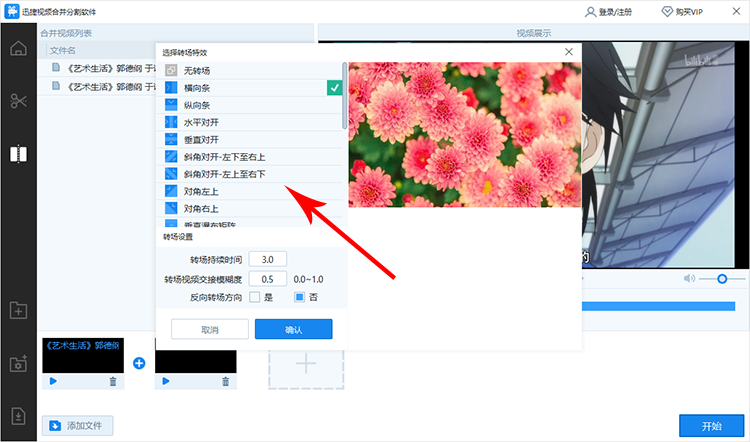The width and height of the screenshot is (750, 442).
Task: Mute via the volume speaker icon
Action: [689, 278]
